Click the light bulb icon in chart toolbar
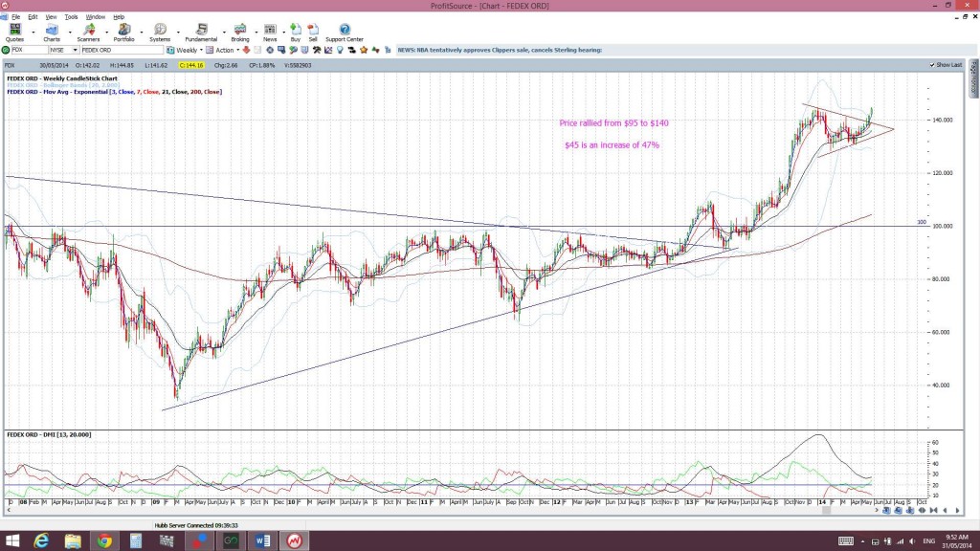Screen dimensions: 980x551 tap(340, 50)
